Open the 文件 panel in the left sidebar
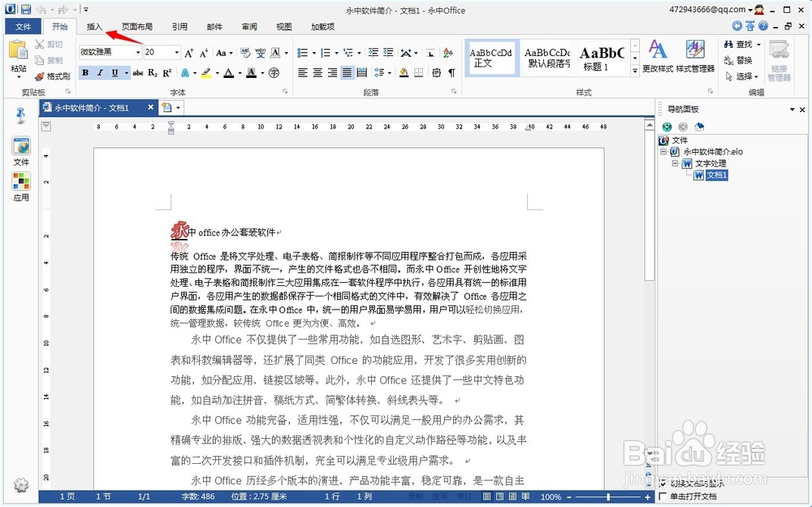This screenshot has height=507, width=812. 21,152
